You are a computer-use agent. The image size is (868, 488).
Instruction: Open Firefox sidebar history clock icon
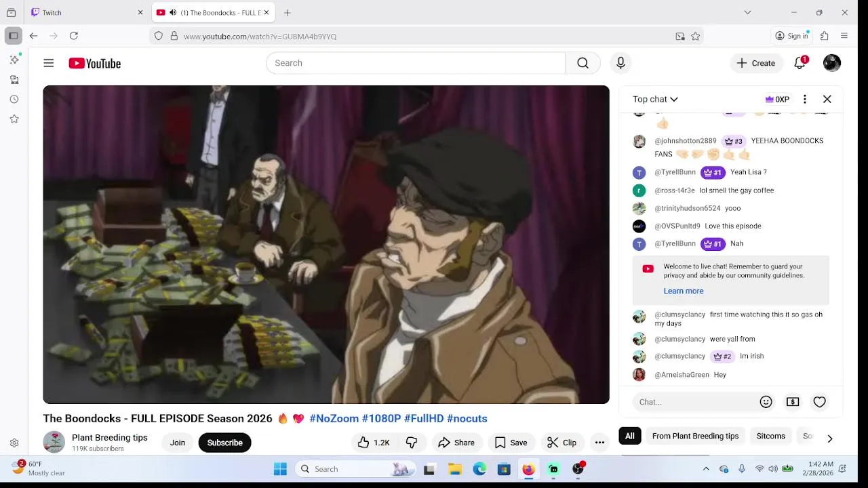tap(14, 99)
